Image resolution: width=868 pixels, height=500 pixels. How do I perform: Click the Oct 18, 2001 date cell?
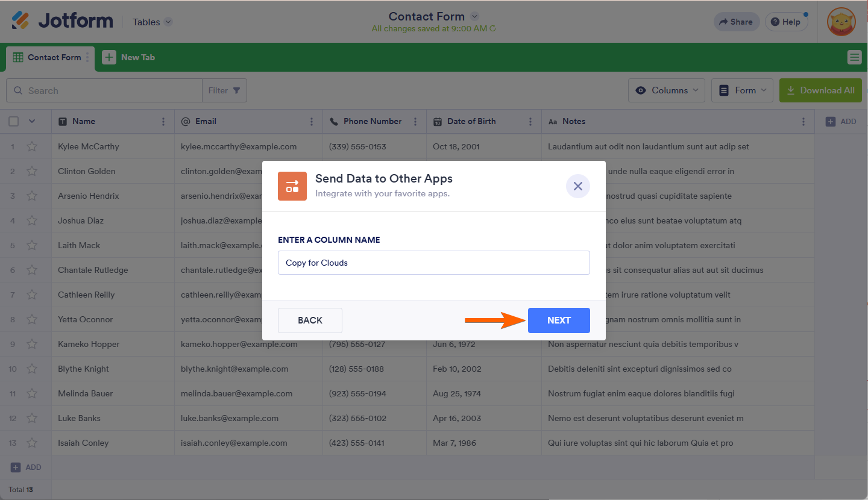pyautogui.click(x=484, y=146)
